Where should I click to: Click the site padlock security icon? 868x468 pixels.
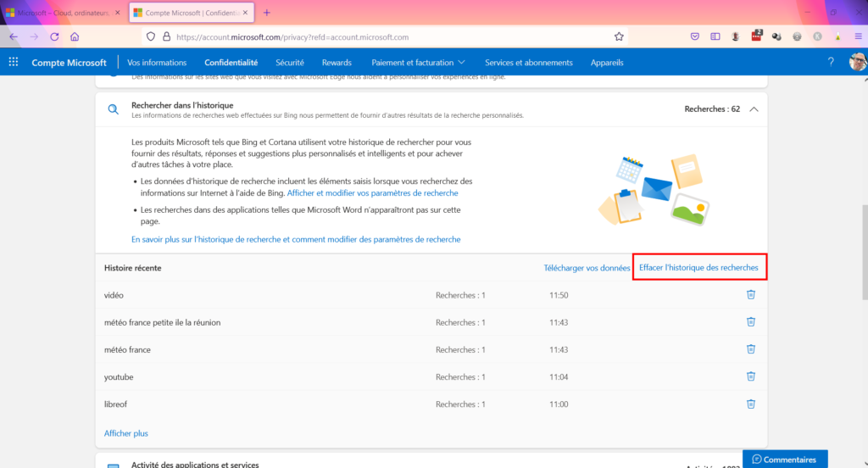(166, 37)
